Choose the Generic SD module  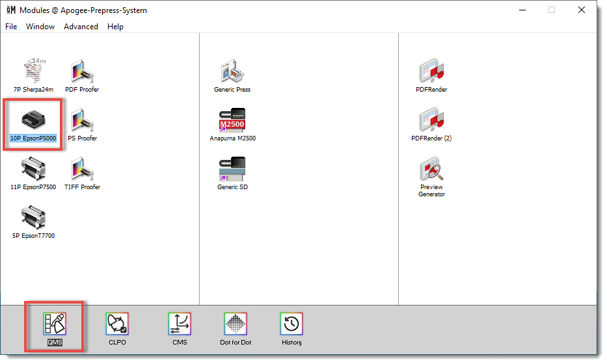click(232, 169)
